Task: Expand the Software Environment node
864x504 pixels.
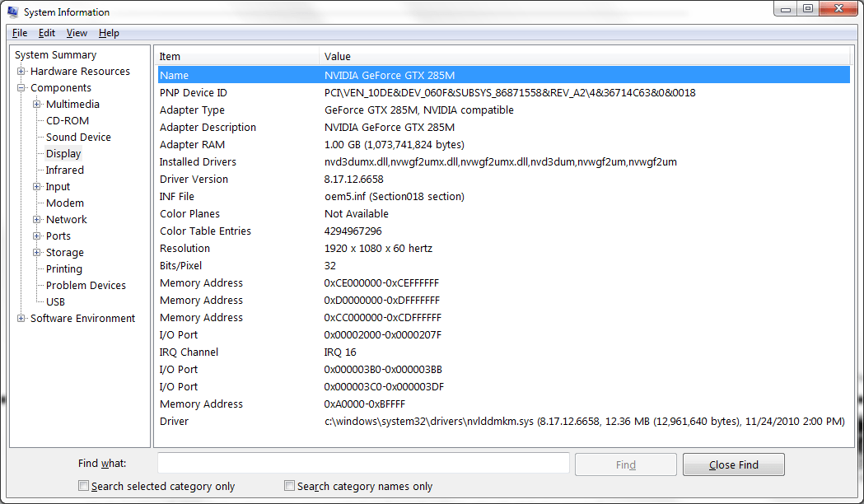Action: (21, 319)
